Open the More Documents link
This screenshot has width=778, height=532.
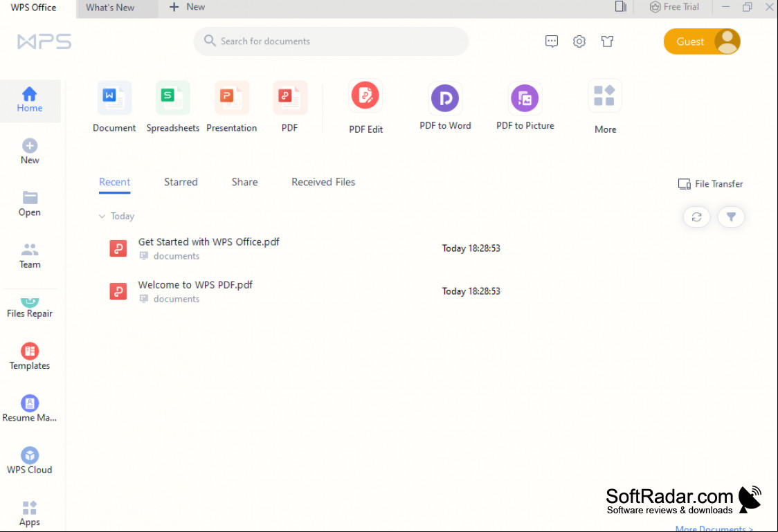point(714,529)
